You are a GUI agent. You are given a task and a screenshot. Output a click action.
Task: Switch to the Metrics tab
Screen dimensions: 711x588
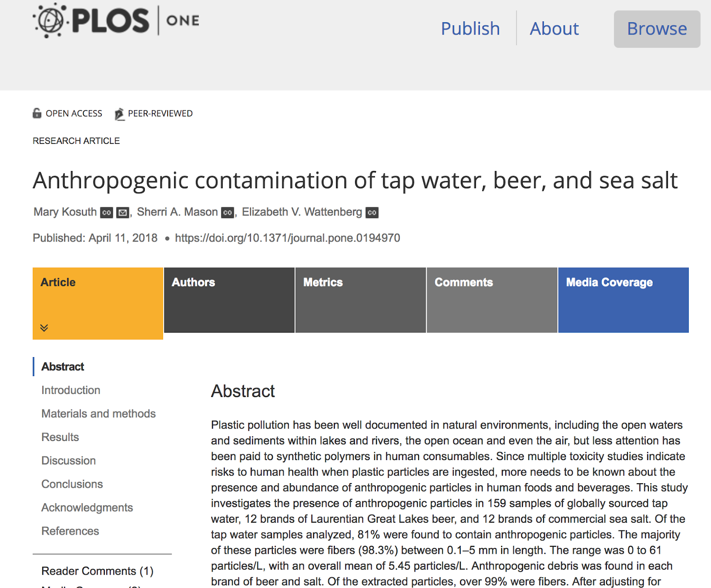pos(360,300)
